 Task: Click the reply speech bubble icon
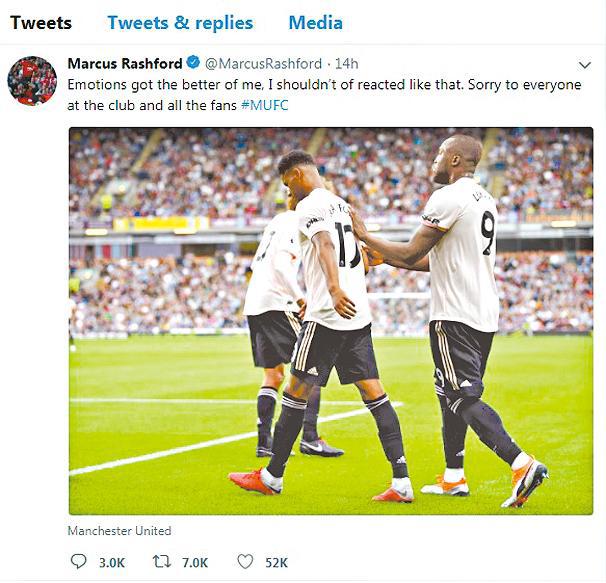click(x=78, y=561)
